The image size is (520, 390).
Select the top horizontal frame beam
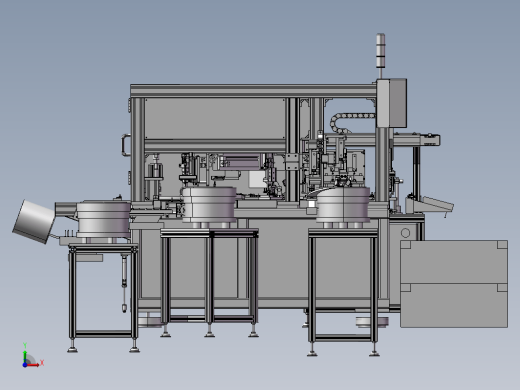[253, 91]
